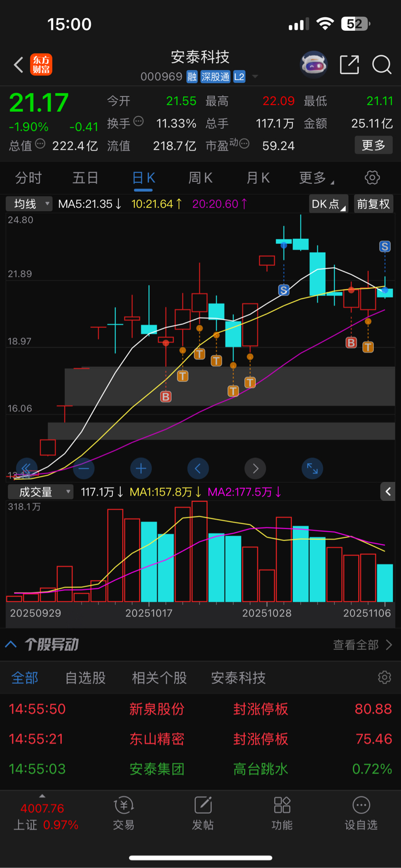401x868 pixels.
Task: Select the 日K tab
Action: tap(144, 178)
